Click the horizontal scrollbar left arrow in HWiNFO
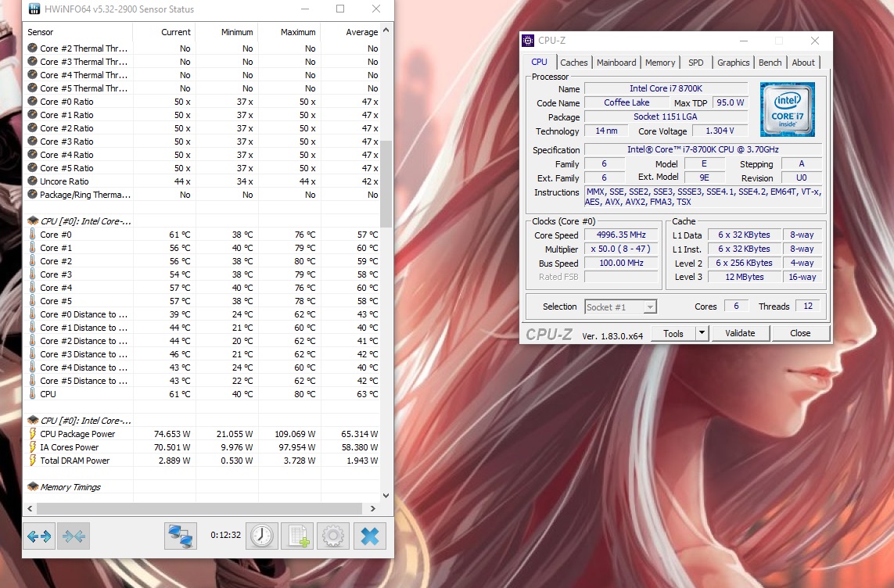Screen dimensions: 894x588 [30, 508]
